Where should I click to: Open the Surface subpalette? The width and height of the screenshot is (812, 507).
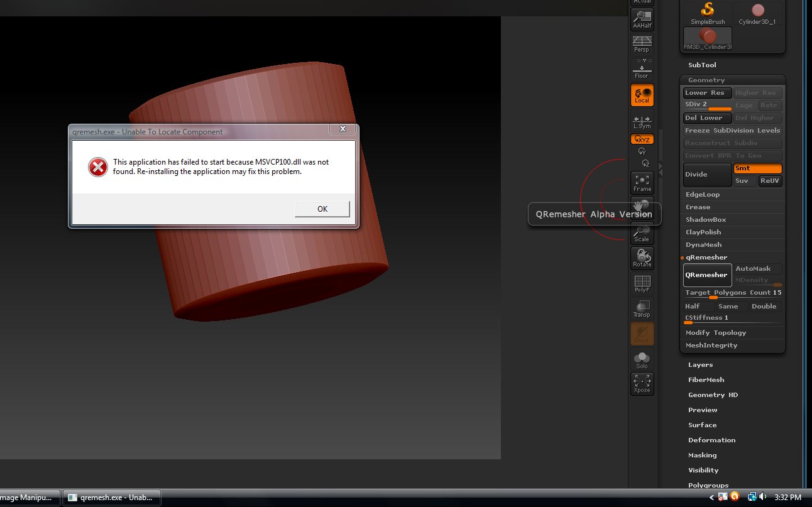[703, 425]
